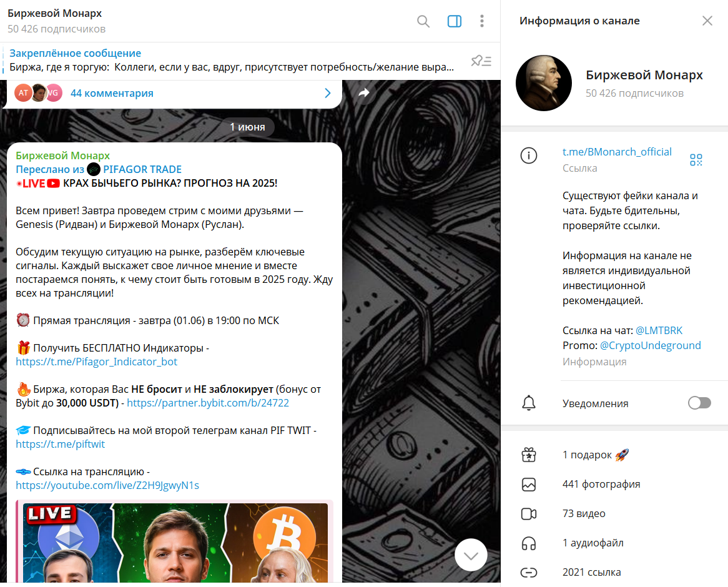The height and width of the screenshot is (587, 728).
Task: Click Биржевой Монарх sender name in post
Action: tap(62, 155)
